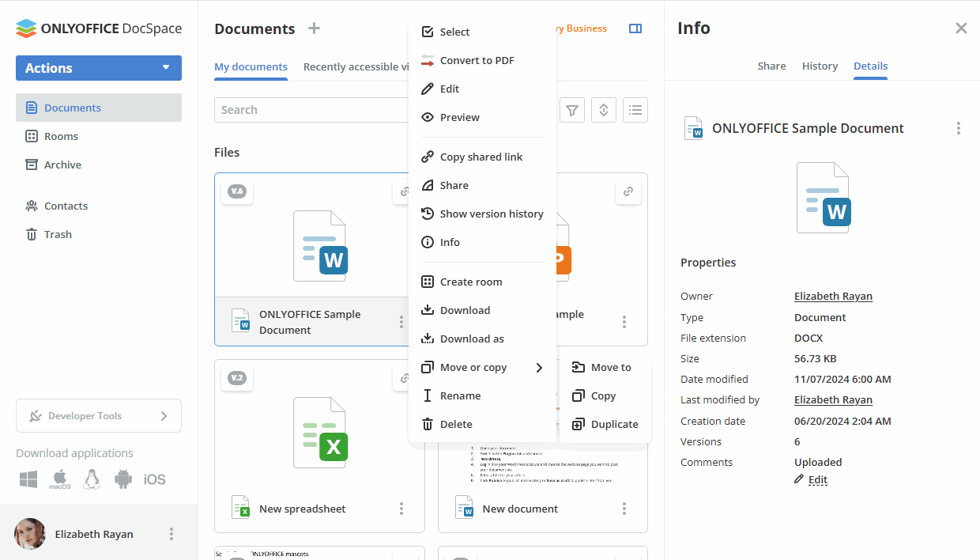Click Elizabeth Rayan avatar picture
The width and height of the screenshot is (980, 560).
pos(30,534)
